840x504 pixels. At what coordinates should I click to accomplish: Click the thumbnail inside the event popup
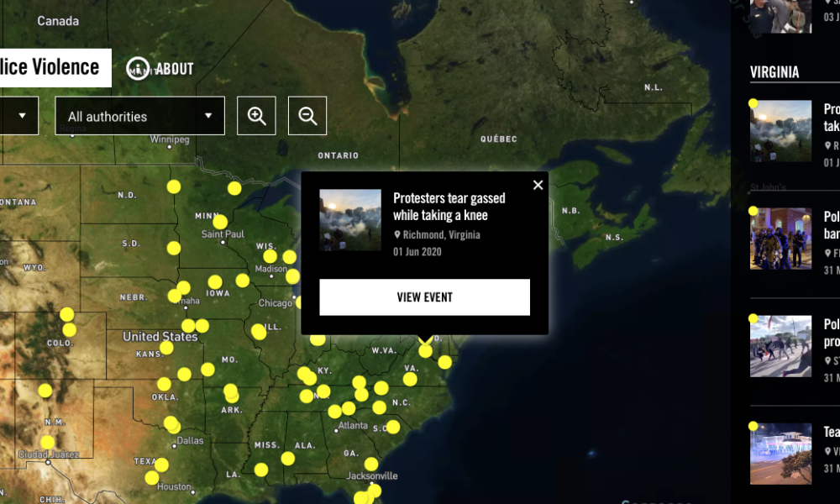pyautogui.click(x=350, y=220)
